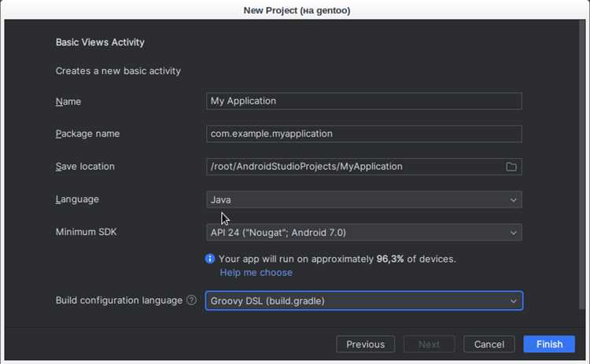Click the Basic Views Activity heading
This screenshot has width=590, height=364.
tap(100, 42)
